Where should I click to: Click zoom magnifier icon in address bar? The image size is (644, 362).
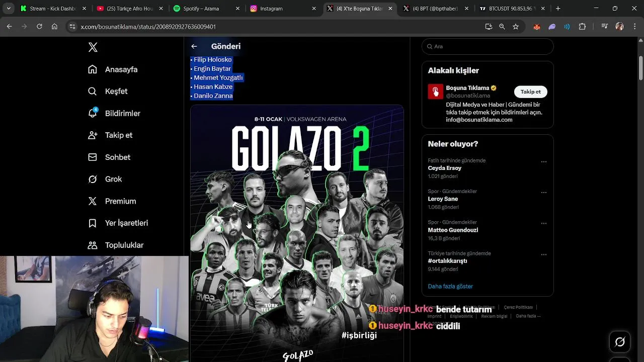(x=502, y=27)
